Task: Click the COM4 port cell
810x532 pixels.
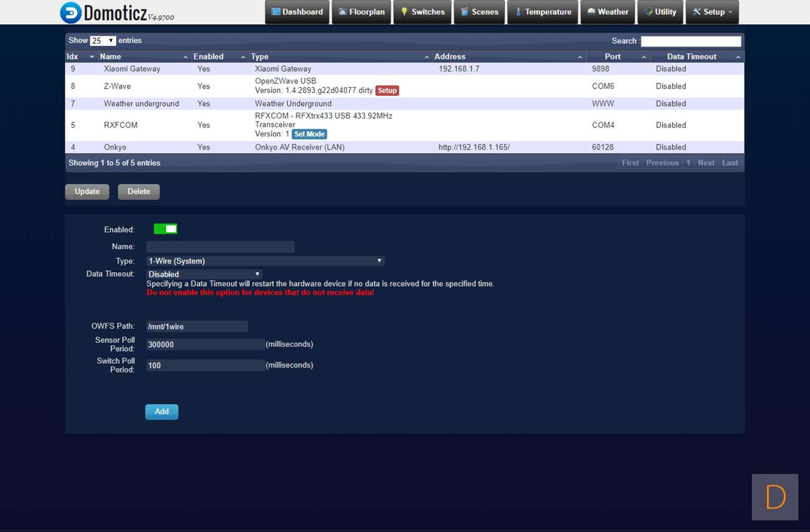Action: [x=603, y=125]
